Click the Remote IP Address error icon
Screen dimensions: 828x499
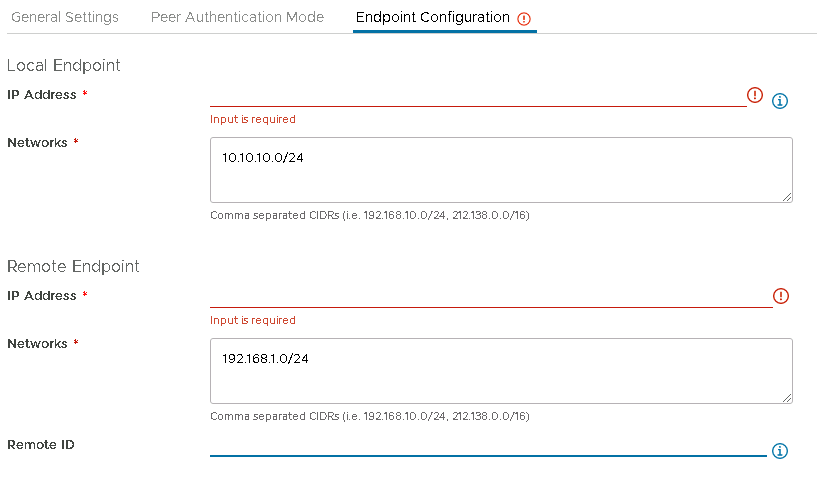tap(781, 296)
